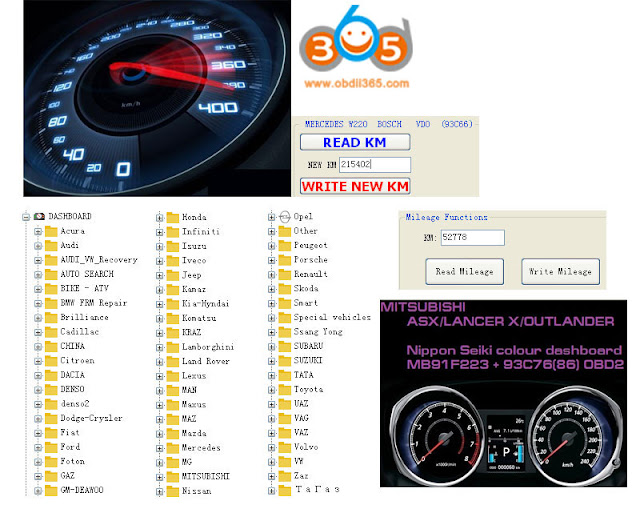Open the www.obdii365.com link
The height and width of the screenshot is (509, 640).
coord(356,84)
